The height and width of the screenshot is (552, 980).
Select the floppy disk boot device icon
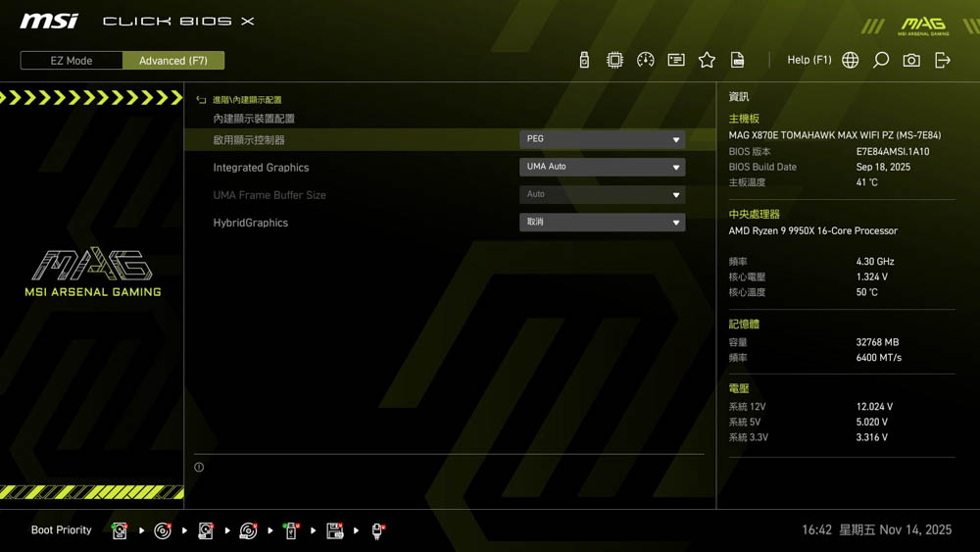pos(335,530)
